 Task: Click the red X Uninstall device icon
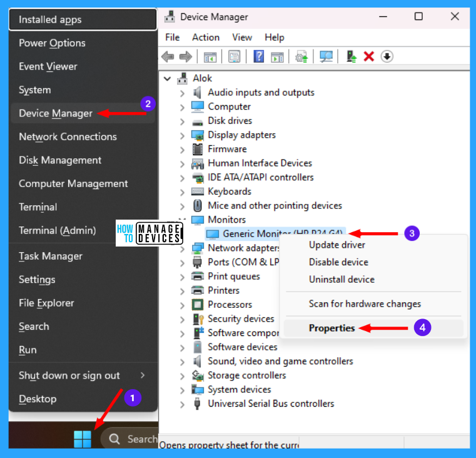point(369,56)
